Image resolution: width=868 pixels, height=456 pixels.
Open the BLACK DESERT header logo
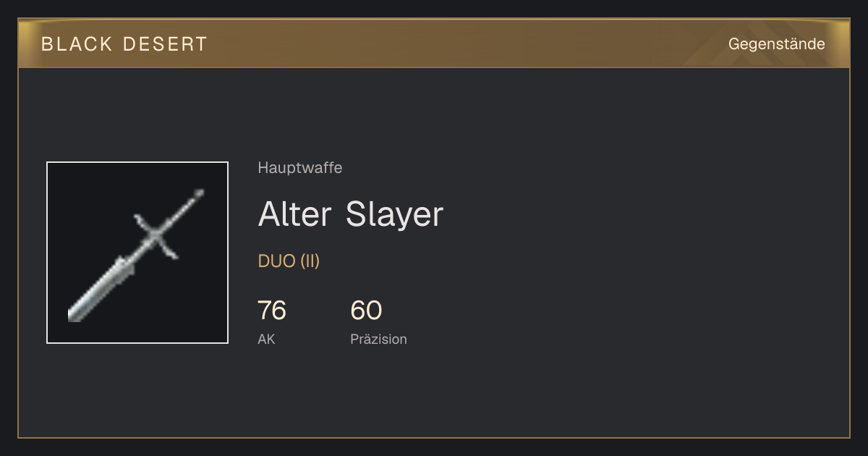tap(124, 44)
